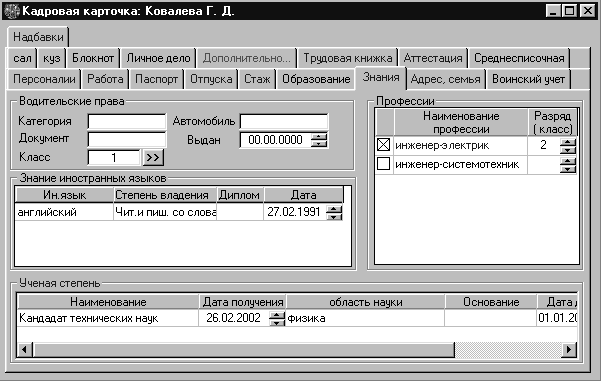Switch to the Адрес, семья tab

coord(445,79)
